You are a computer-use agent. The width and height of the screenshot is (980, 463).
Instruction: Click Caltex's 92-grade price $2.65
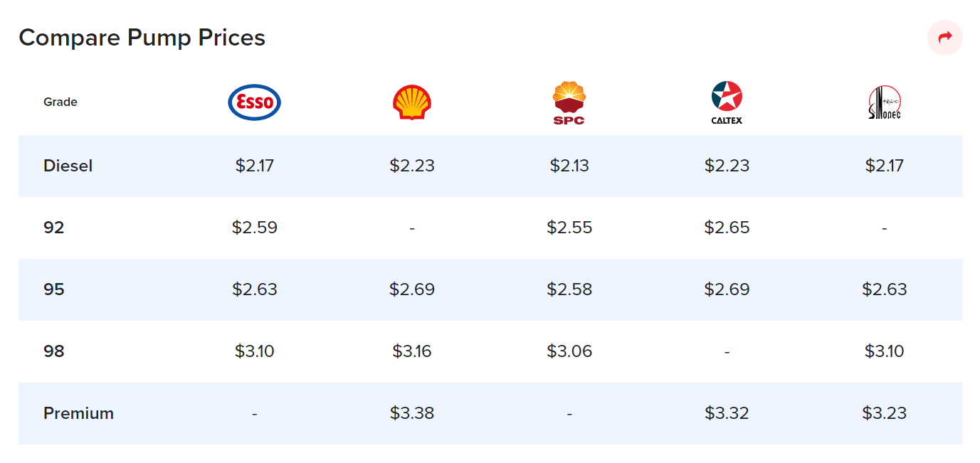pyautogui.click(x=727, y=228)
